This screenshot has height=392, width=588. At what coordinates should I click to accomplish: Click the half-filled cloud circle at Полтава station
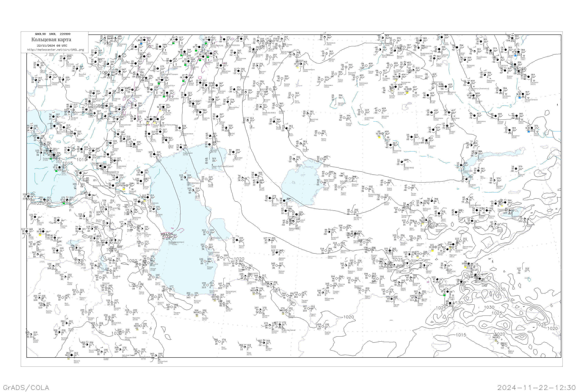[x=38, y=65]
